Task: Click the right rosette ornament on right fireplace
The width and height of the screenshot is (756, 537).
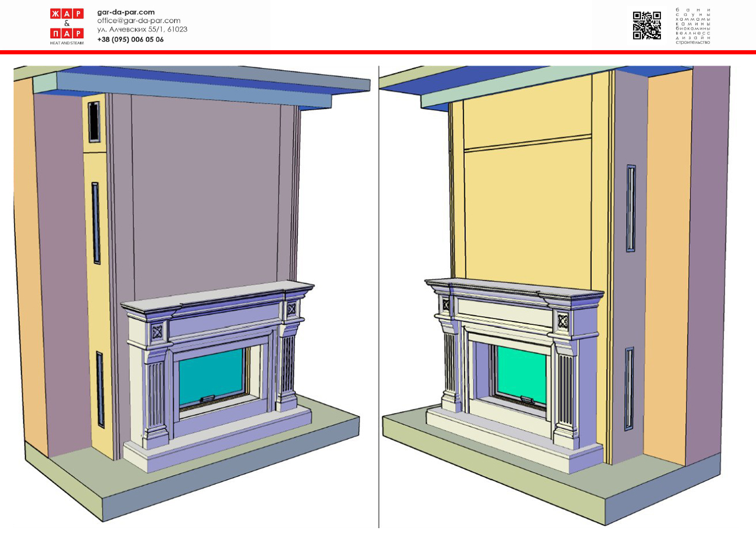Action: (562, 321)
